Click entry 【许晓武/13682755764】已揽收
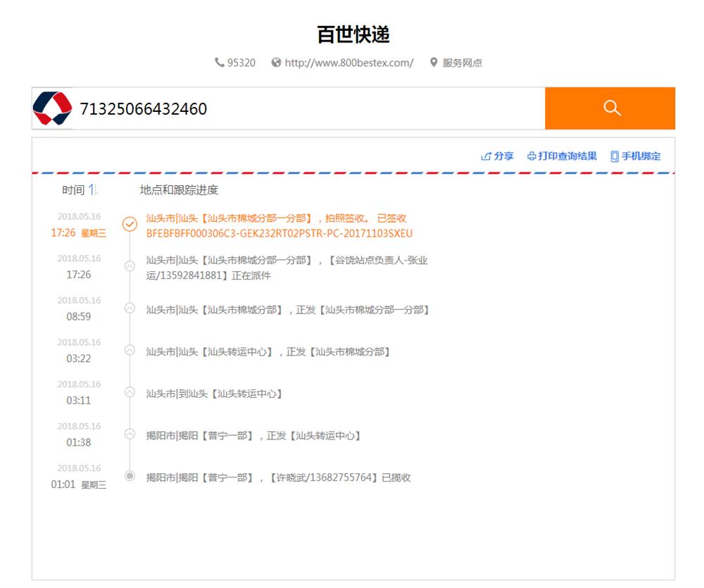Viewport: 704px width, 588px height. pos(278,477)
